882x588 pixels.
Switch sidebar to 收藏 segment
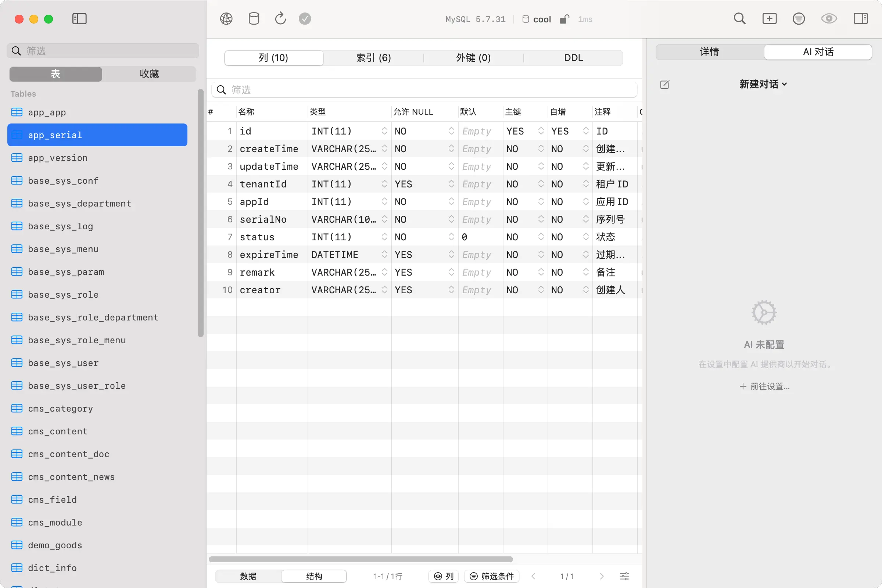click(x=149, y=74)
